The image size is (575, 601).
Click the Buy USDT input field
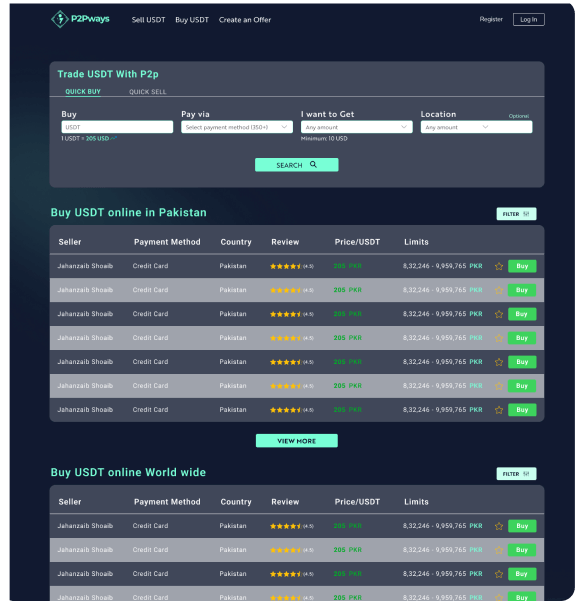click(117, 127)
